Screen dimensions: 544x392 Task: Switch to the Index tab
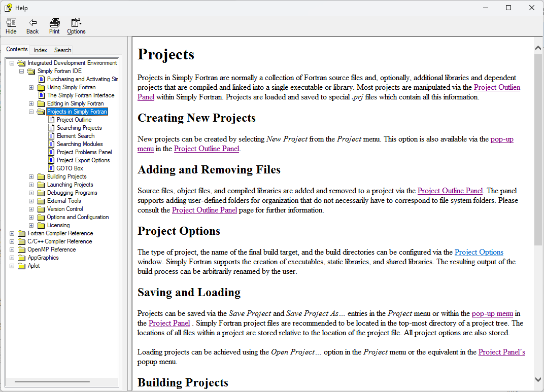(x=40, y=50)
